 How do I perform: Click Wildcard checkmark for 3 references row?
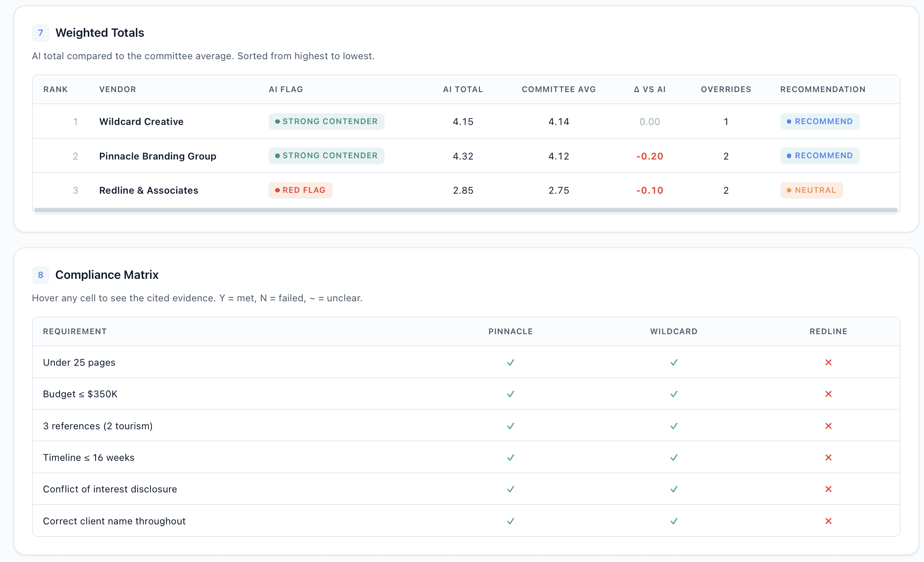pyautogui.click(x=674, y=426)
